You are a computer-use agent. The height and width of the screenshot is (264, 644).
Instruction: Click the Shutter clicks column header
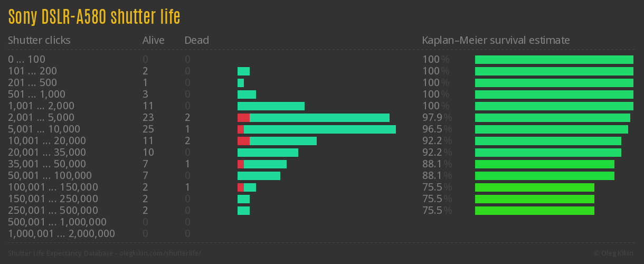click(x=39, y=40)
